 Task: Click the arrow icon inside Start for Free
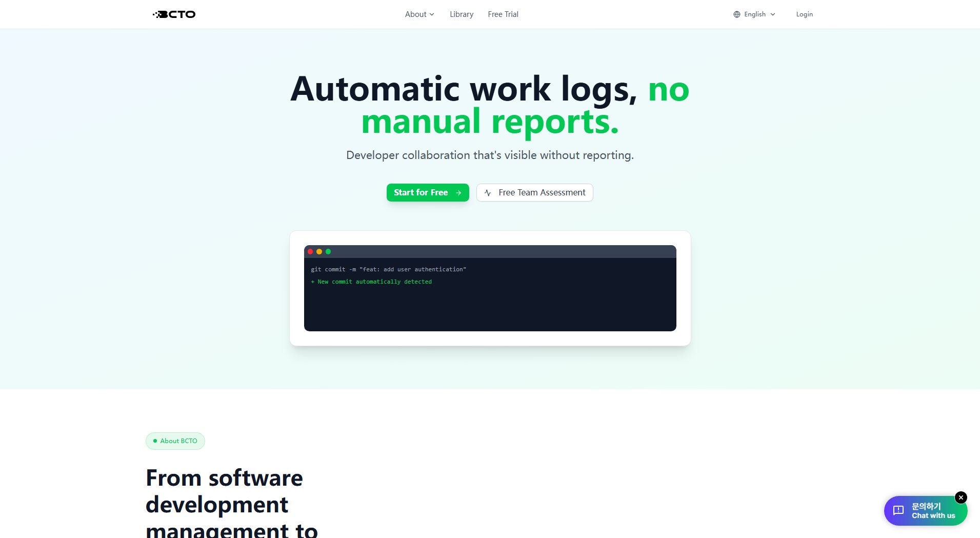tap(458, 193)
